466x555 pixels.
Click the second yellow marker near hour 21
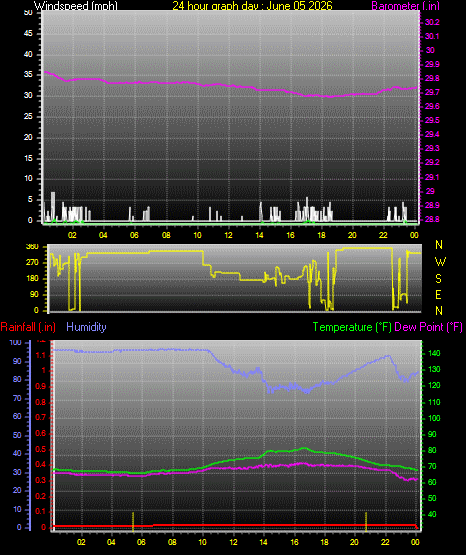point(366,521)
